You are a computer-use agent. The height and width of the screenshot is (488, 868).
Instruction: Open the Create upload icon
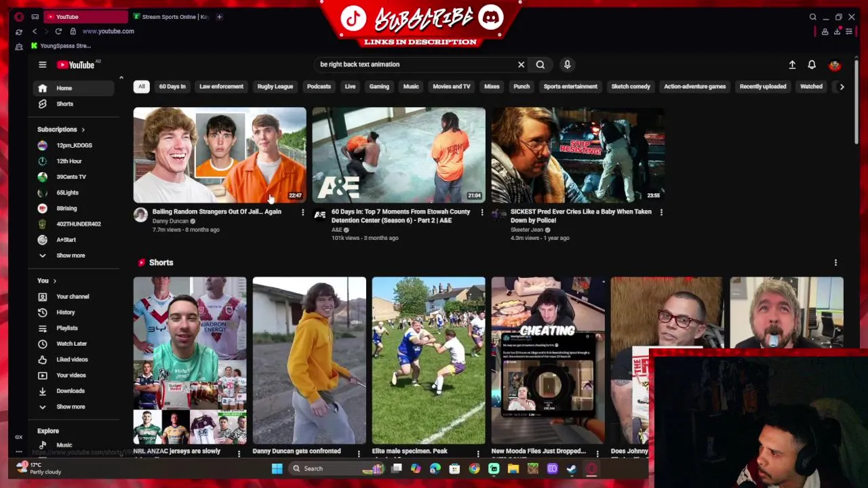(792, 65)
